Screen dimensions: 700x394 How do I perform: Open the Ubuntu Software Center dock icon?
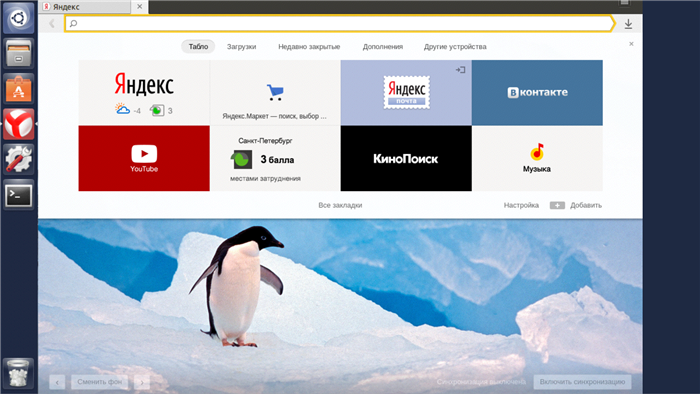18,89
